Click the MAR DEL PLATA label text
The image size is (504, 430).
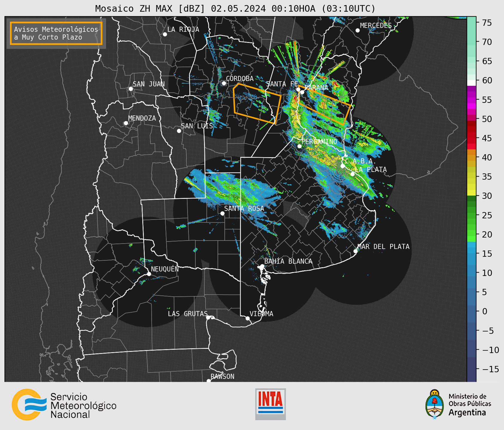383,246
